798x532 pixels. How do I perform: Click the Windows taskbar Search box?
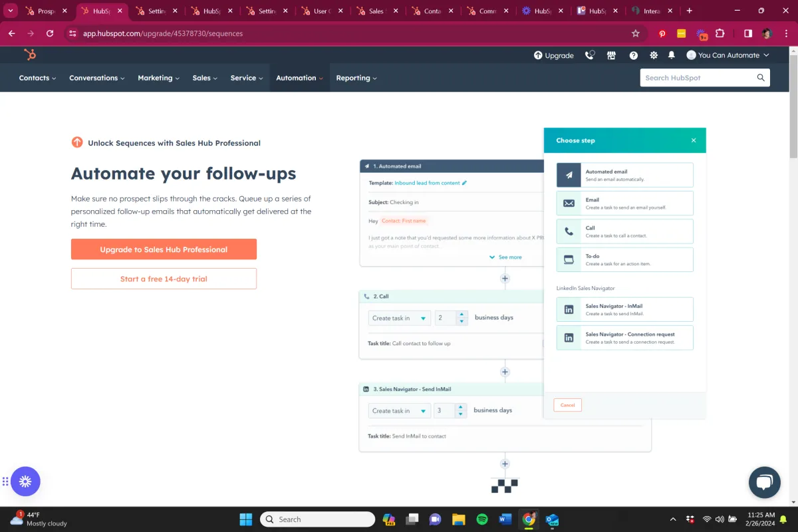point(318,519)
